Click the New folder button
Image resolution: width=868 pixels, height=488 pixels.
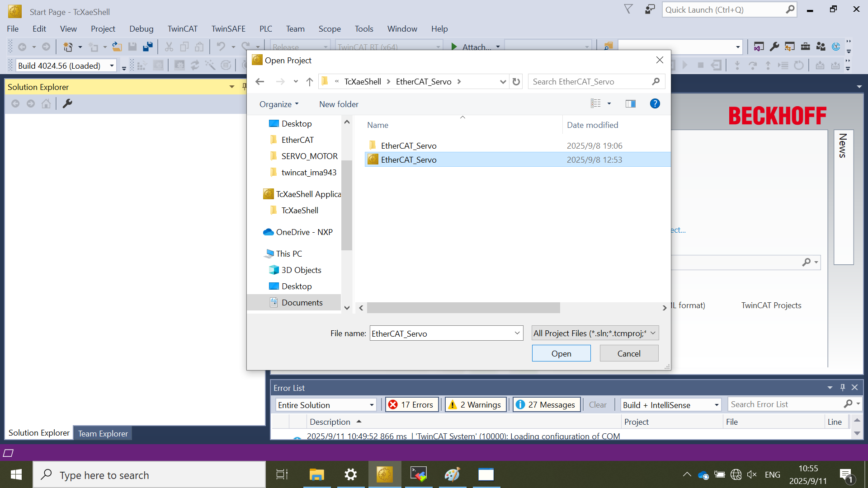point(339,104)
